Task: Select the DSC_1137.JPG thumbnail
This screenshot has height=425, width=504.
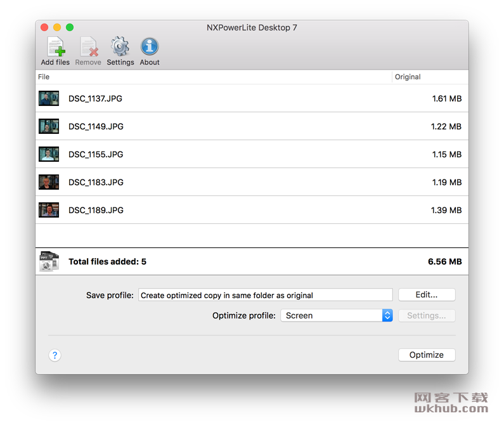Action: [49, 98]
